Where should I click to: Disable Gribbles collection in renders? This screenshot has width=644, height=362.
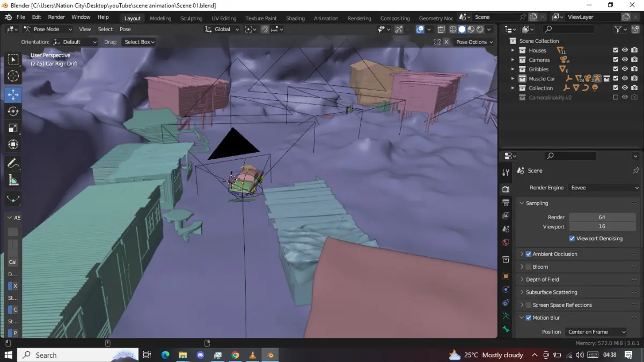click(634, 69)
